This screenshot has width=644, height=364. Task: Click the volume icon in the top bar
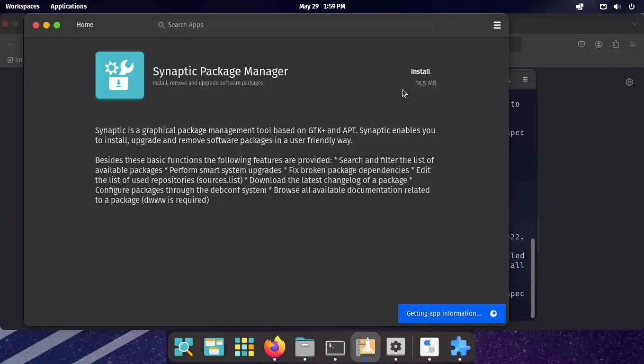click(617, 7)
